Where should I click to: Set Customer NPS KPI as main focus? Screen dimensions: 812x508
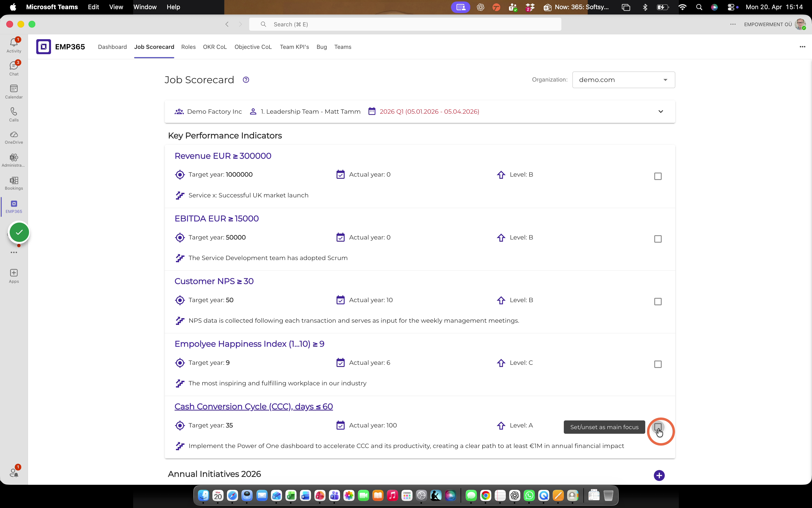click(658, 302)
